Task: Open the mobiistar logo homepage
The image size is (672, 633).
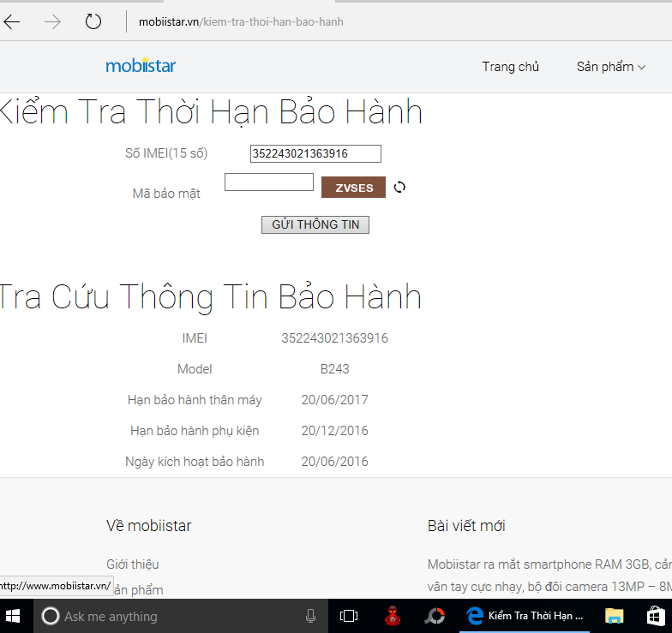Action: click(x=141, y=65)
